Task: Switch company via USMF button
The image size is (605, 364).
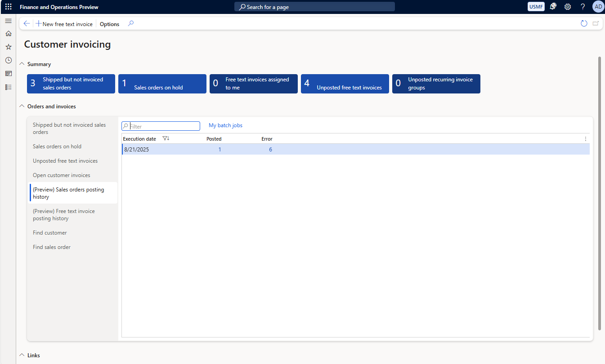Action: pos(536,7)
